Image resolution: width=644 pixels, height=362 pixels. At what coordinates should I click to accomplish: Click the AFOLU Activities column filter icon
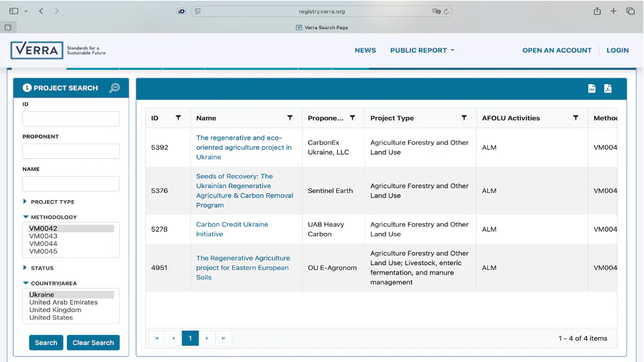coord(576,118)
